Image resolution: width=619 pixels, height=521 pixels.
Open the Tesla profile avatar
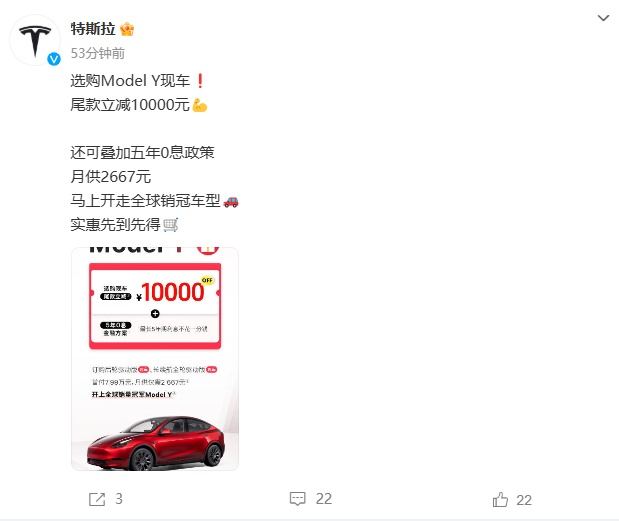click(x=35, y=40)
